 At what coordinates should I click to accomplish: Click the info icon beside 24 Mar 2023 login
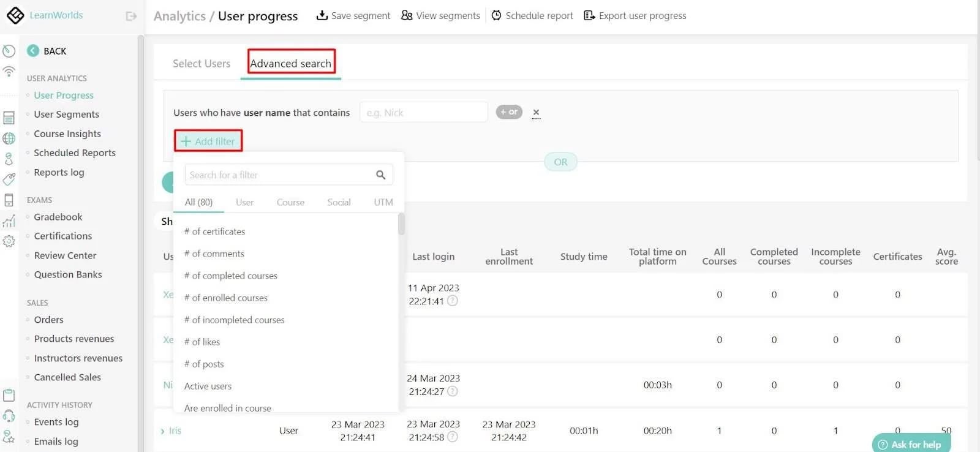453,391
